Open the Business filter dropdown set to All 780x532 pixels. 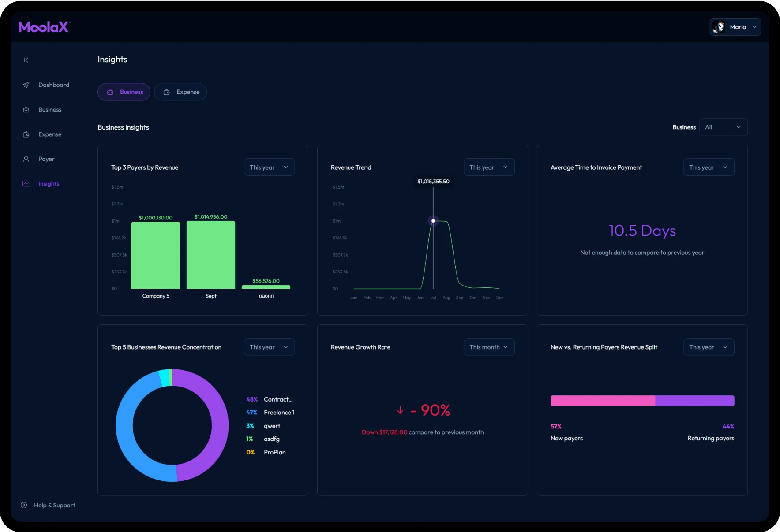pos(724,127)
